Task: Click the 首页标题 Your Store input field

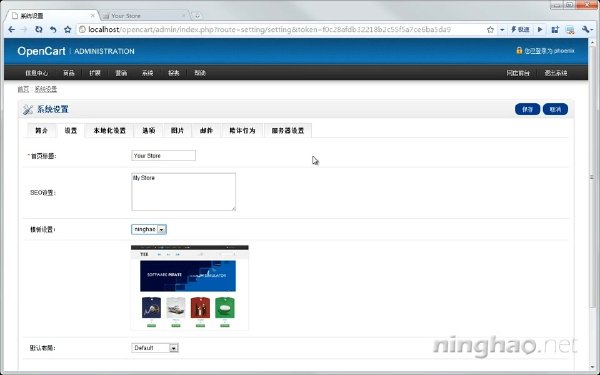Action: point(163,155)
